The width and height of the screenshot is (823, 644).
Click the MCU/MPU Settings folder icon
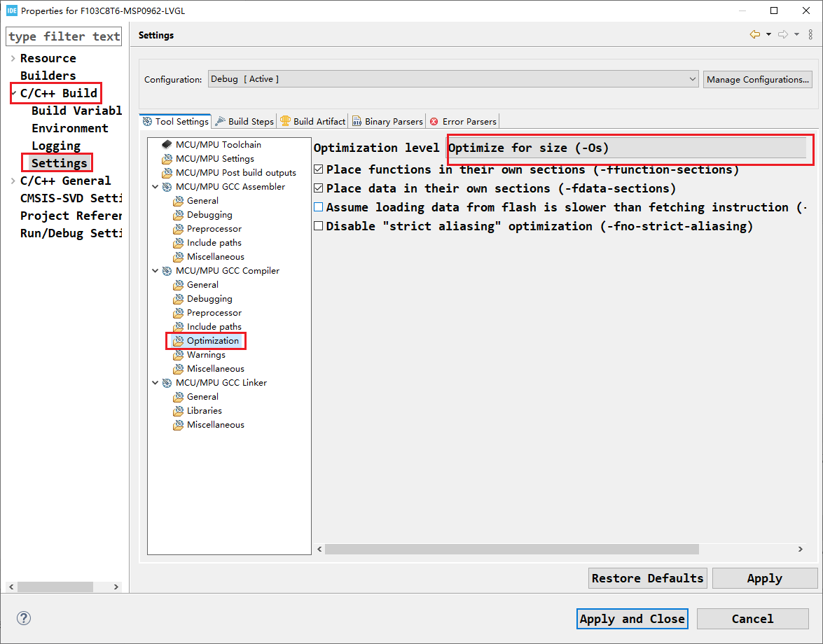[x=167, y=158]
